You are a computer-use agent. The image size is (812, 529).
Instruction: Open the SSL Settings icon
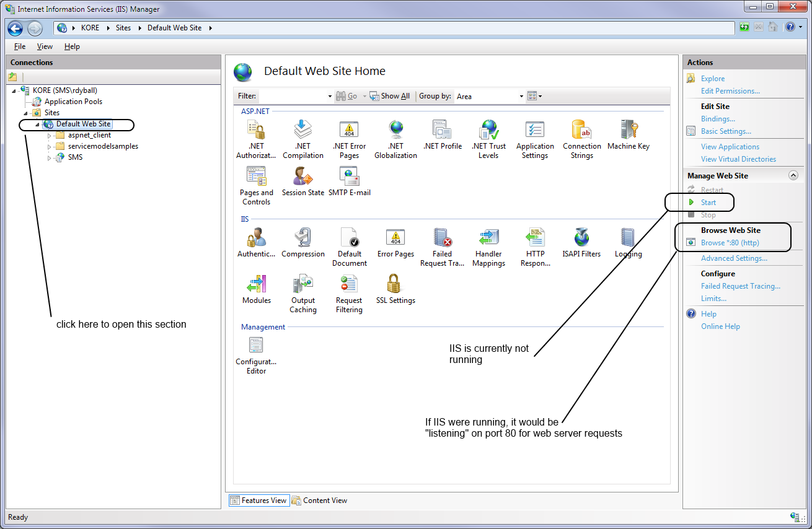[395, 285]
